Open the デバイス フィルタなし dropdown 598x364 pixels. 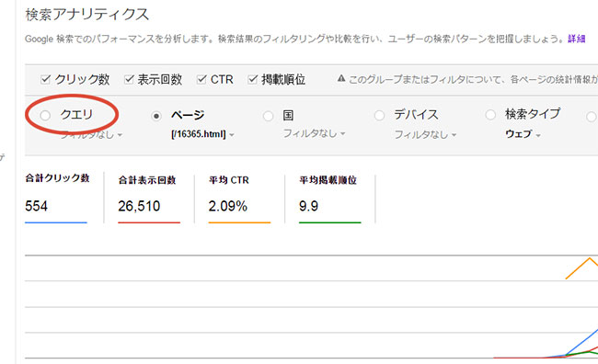coord(425,134)
